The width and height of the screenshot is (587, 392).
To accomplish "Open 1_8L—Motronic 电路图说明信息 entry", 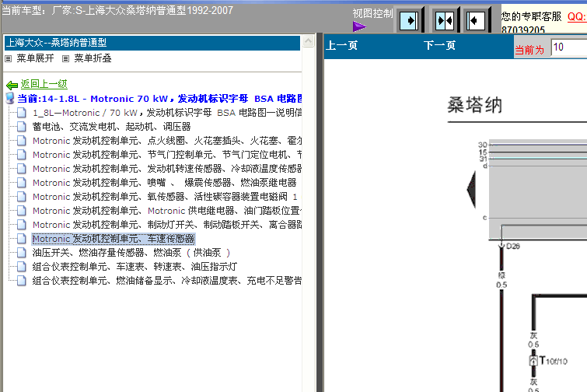I will click(x=167, y=113).
